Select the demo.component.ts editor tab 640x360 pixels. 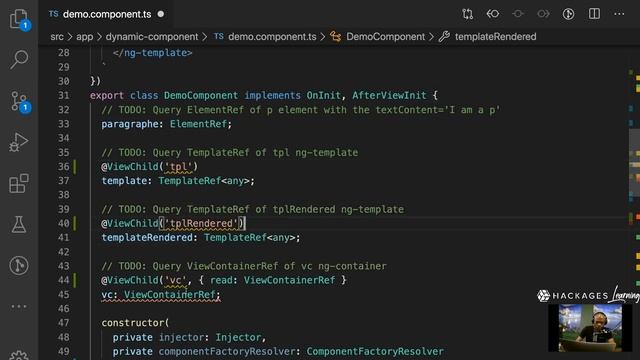(107, 14)
